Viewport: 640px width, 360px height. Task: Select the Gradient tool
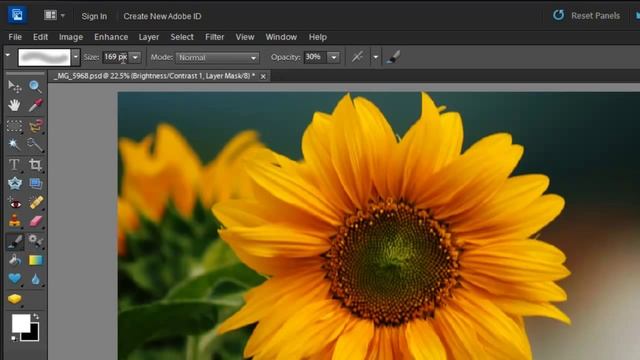pyautogui.click(x=36, y=260)
